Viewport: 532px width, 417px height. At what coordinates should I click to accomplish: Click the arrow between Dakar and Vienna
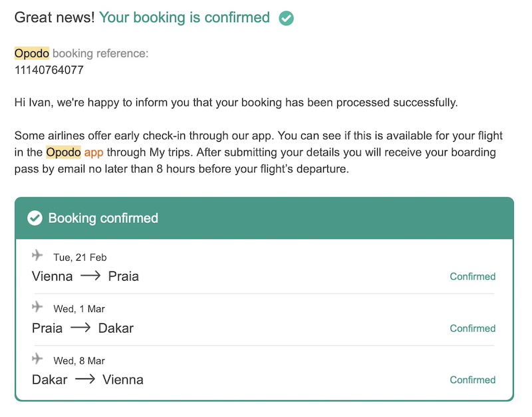(x=84, y=380)
